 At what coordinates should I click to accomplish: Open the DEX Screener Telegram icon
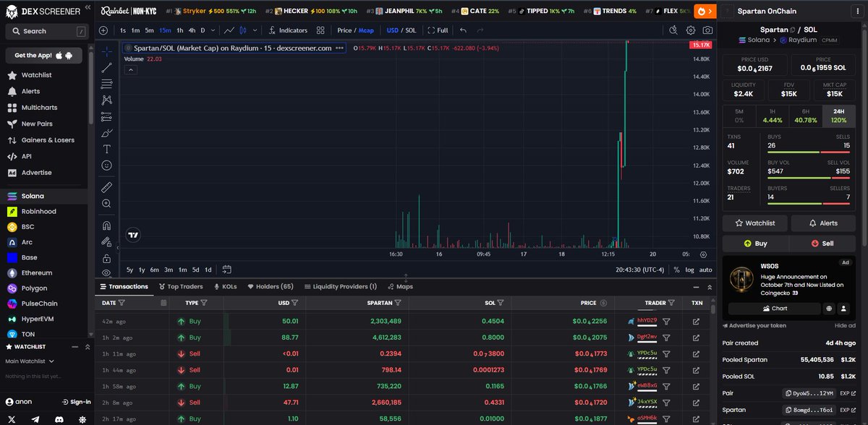(x=35, y=418)
